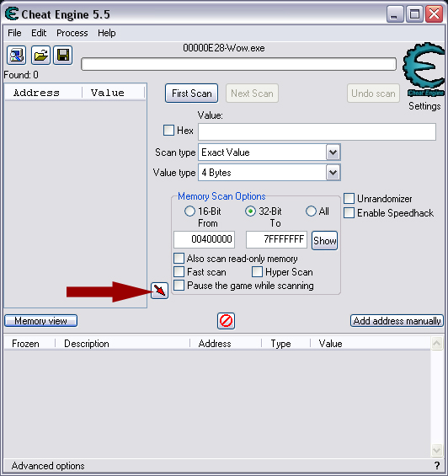Click the Undo scan button
448x476 pixels.
(x=373, y=94)
